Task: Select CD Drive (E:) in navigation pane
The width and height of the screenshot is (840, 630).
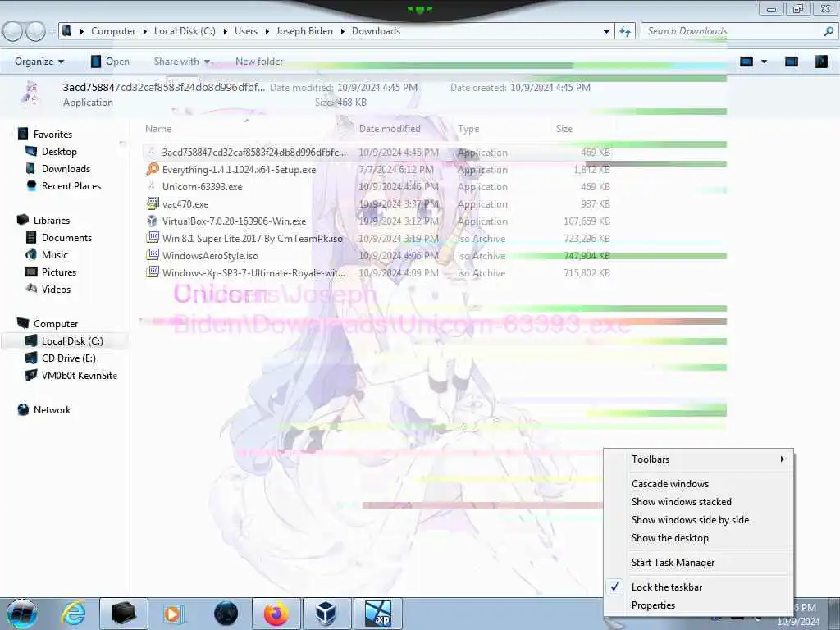Action: tap(69, 358)
